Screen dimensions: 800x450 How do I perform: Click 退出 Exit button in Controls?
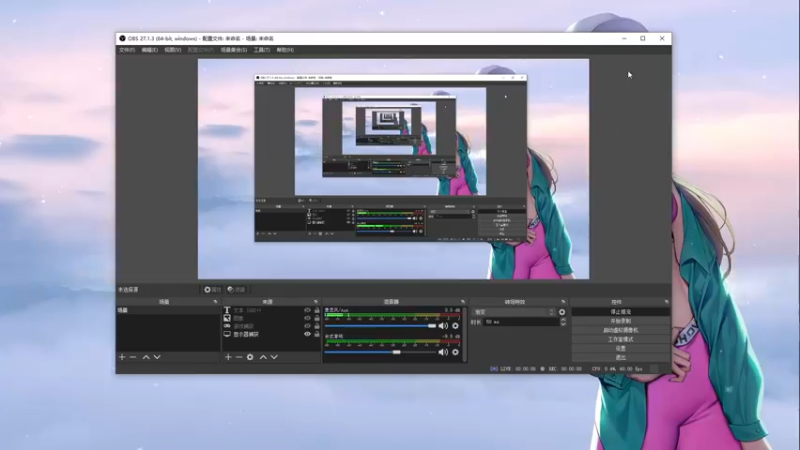click(x=620, y=358)
